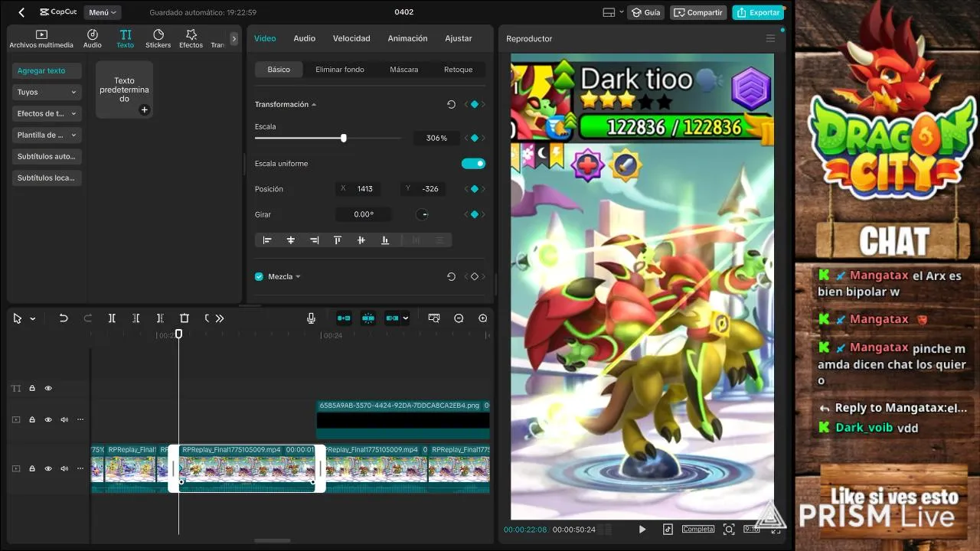The image size is (980, 551).
Task: Align clip to horizontal center
Action: [x=291, y=240]
